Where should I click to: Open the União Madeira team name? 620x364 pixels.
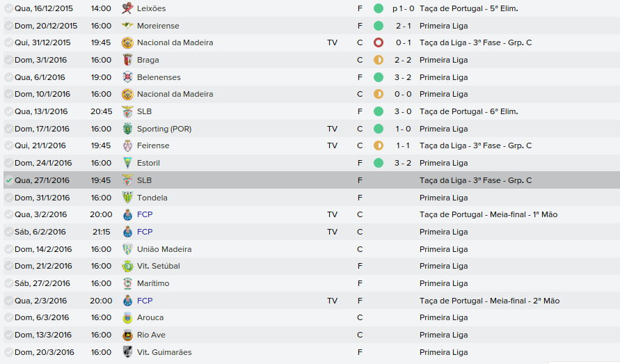click(x=164, y=249)
